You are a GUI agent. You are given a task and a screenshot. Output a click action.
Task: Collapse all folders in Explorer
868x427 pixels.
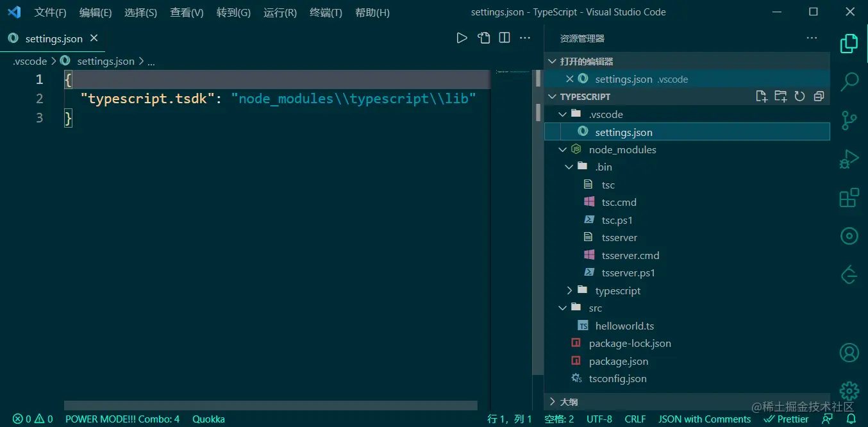click(x=819, y=96)
